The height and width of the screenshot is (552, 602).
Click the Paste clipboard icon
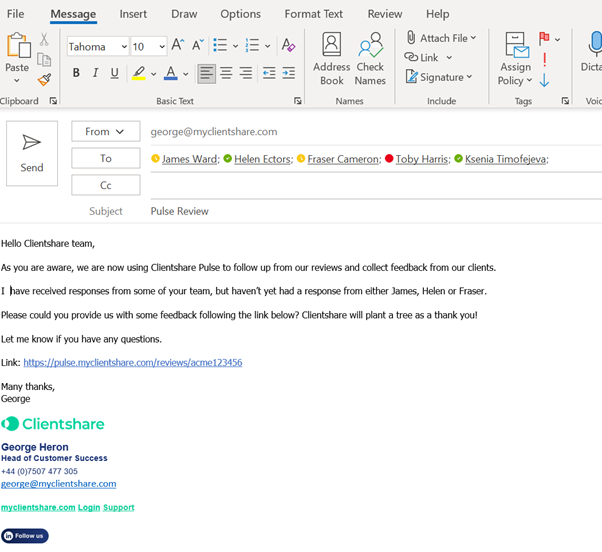[18, 46]
